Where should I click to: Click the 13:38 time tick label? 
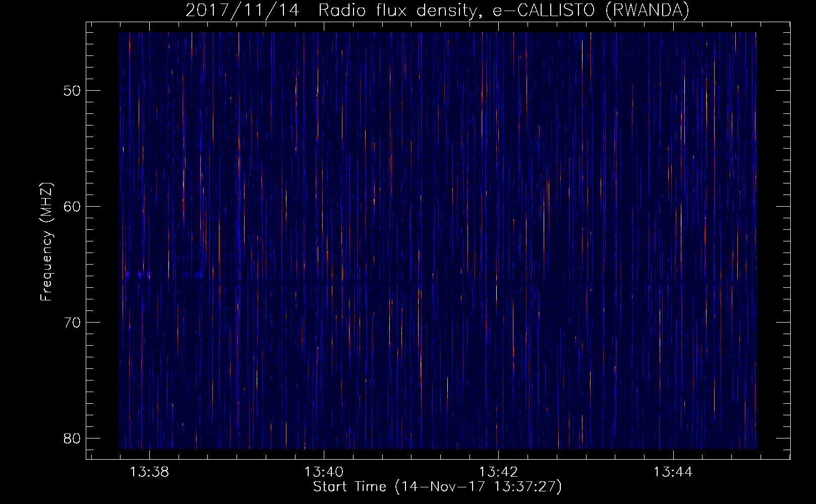point(149,472)
